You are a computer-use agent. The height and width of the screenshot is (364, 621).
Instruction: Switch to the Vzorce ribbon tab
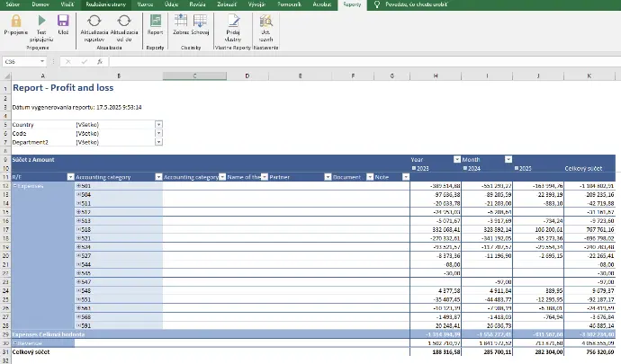pyautogui.click(x=145, y=4)
